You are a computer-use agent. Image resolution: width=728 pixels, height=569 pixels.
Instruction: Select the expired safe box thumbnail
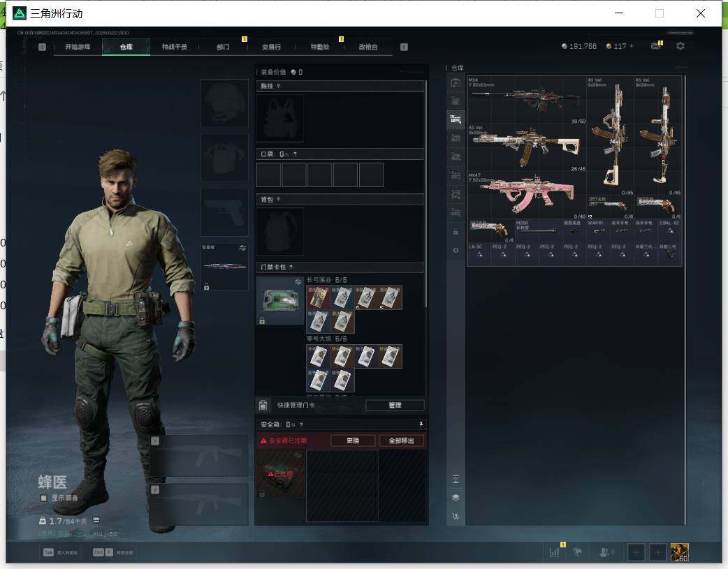[x=280, y=474]
